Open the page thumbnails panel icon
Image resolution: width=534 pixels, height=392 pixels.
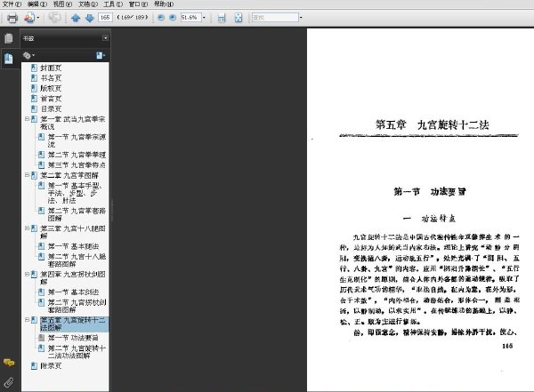(x=9, y=38)
